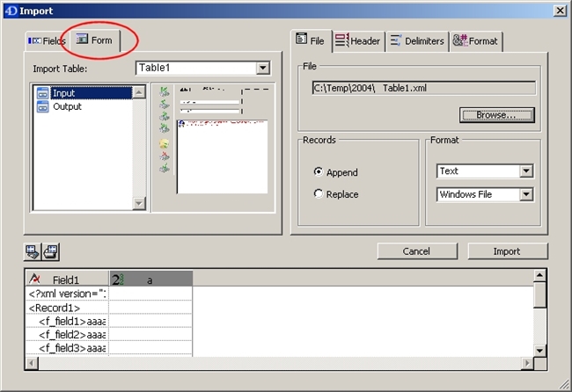Click the Field1 column header in preview
The height and width of the screenshot is (392, 572).
click(66, 279)
